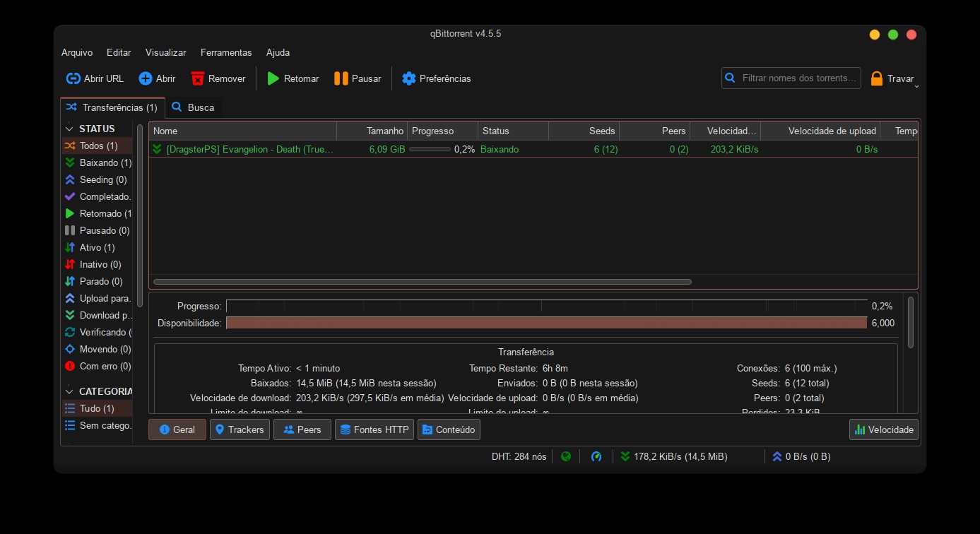Switch to the Busca tab
The image size is (980, 534).
pos(195,107)
